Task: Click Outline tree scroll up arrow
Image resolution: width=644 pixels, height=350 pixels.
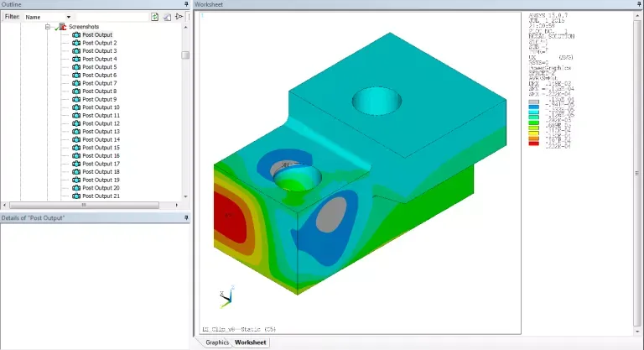Action: click(x=185, y=27)
